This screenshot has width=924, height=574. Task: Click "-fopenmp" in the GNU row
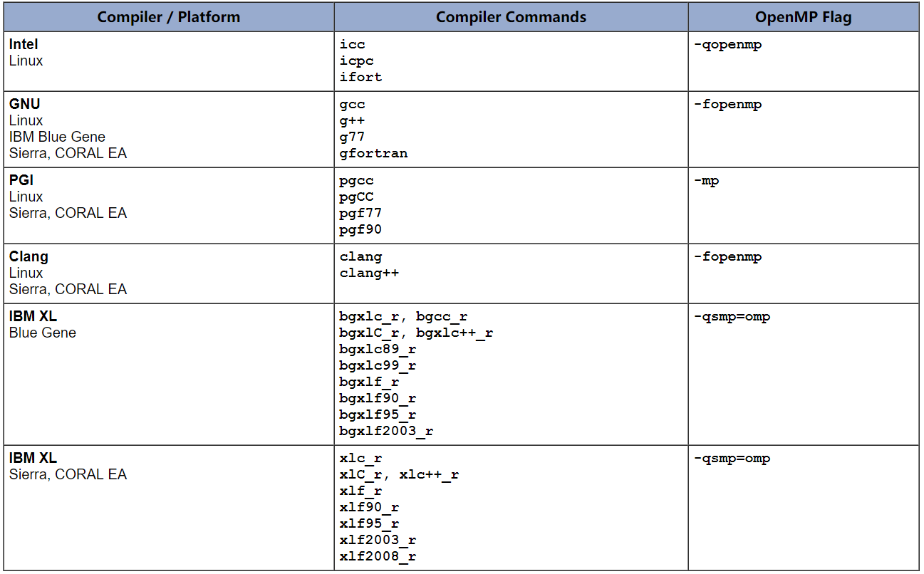(727, 105)
